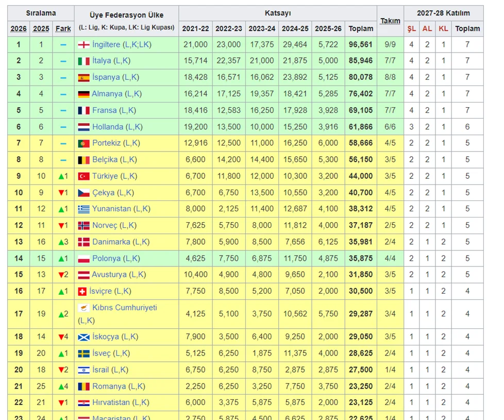Click the Italian flag icon
Viewport: 504px width, 420px height.
(83, 61)
